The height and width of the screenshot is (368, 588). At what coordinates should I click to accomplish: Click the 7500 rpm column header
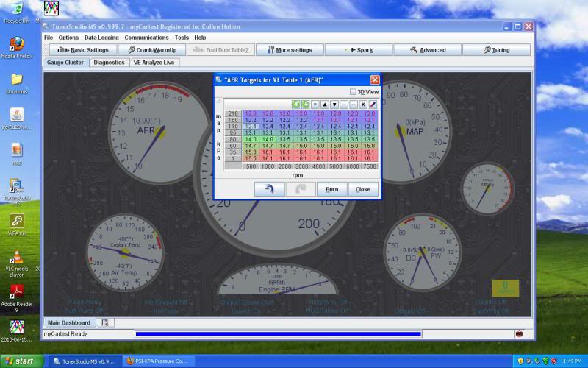[x=370, y=166]
